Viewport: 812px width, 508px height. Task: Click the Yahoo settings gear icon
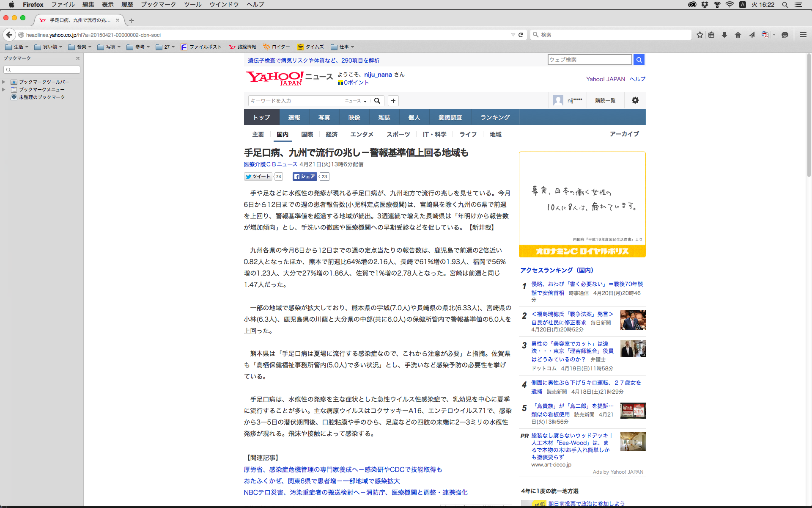click(x=635, y=100)
